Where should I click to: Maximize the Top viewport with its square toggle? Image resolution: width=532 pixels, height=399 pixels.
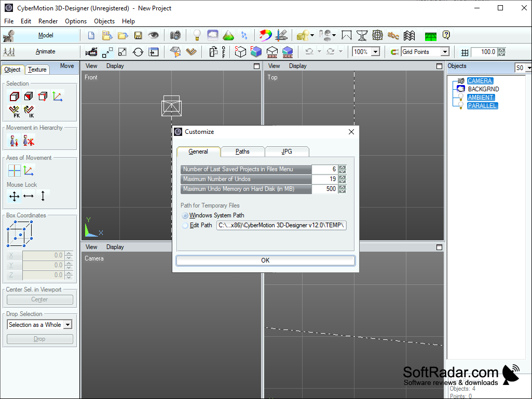click(440, 66)
